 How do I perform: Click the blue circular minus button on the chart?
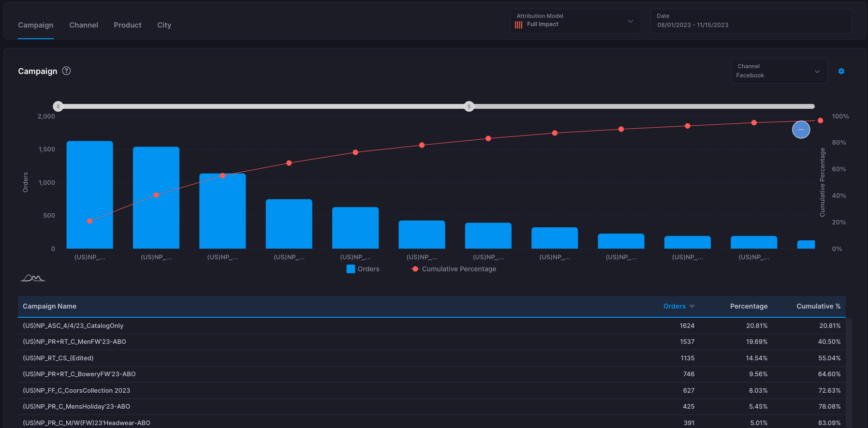pyautogui.click(x=801, y=130)
